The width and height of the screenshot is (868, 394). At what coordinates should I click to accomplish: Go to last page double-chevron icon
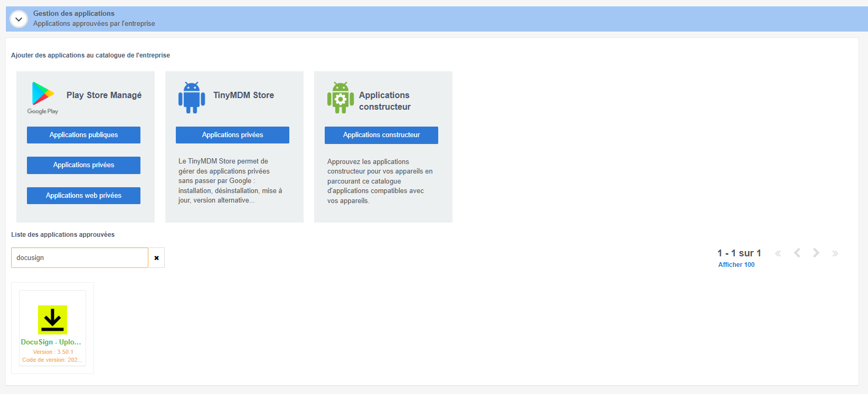(835, 254)
